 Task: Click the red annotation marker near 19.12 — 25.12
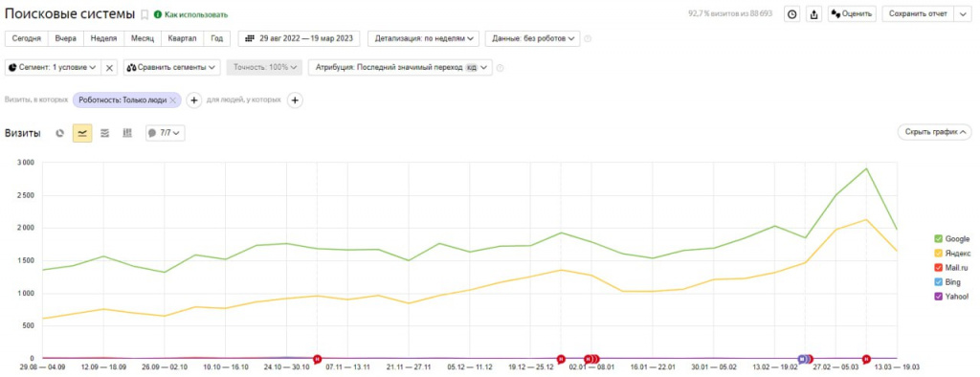(x=561, y=359)
